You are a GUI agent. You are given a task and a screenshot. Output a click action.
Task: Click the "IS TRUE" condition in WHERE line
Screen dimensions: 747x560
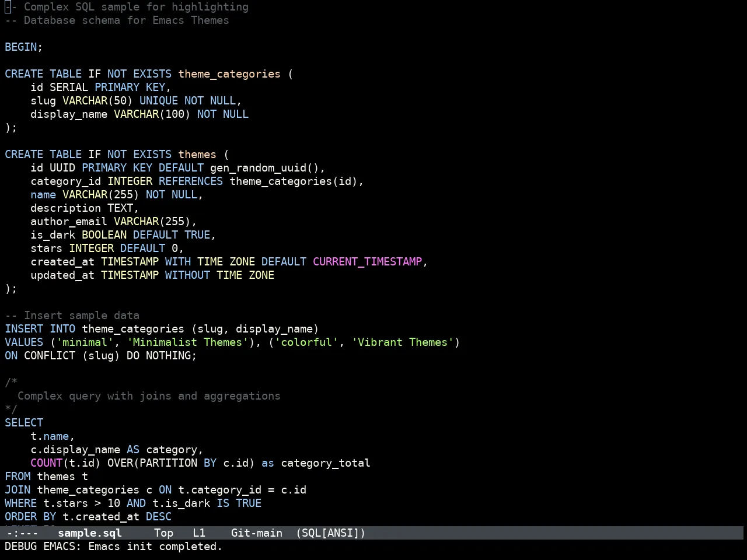pos(239,503)
